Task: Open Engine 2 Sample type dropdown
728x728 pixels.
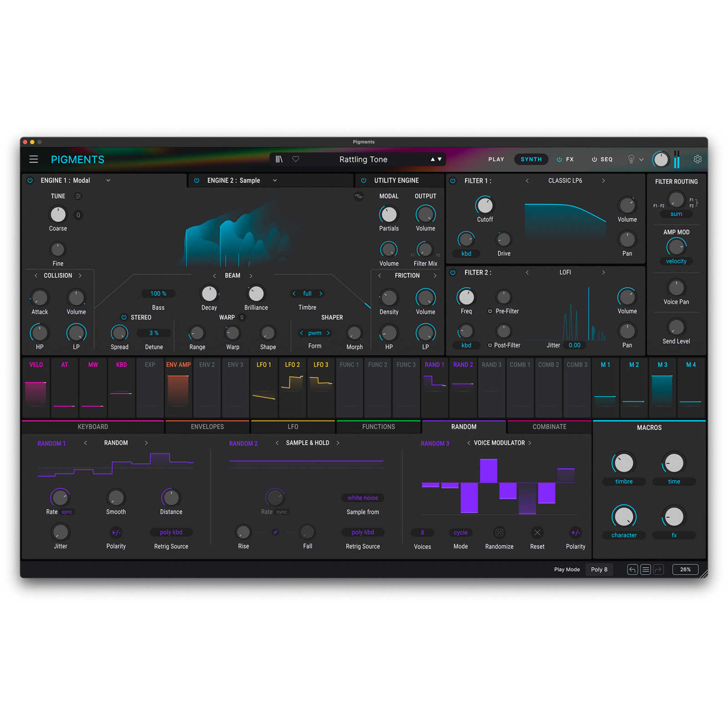Action: point(275,180)
